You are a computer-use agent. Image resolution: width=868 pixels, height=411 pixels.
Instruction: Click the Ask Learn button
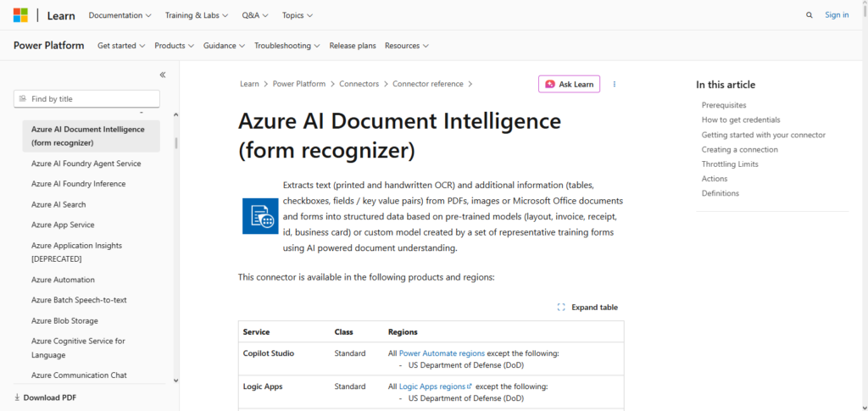pos(569,84)
